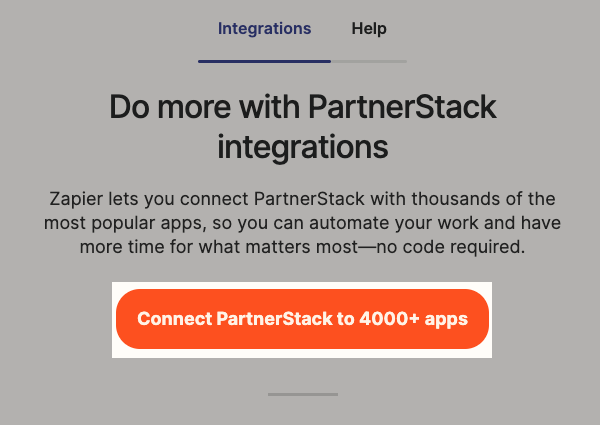Click the blue underline beneath Integrations
The image size is (600, 425).
264,61
